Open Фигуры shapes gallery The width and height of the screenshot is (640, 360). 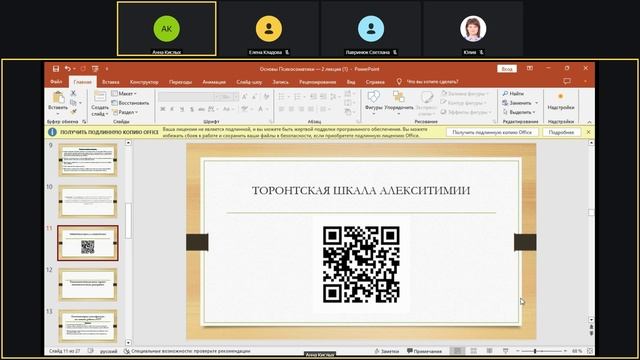373,102
